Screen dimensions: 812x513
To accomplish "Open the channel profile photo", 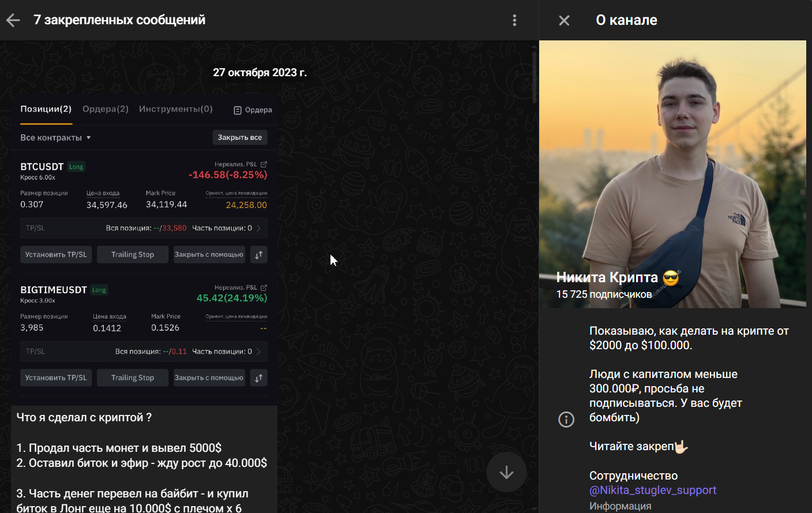I will click(672, 173).
